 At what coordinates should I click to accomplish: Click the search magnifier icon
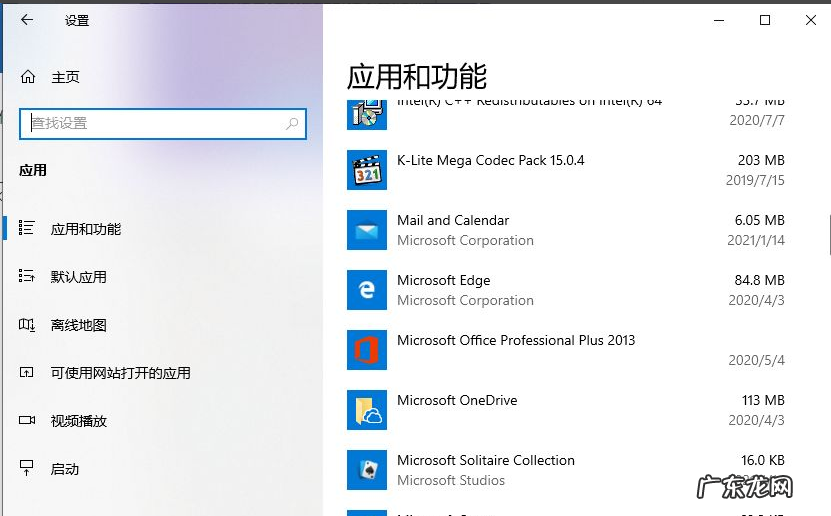[x=292, y=123]
